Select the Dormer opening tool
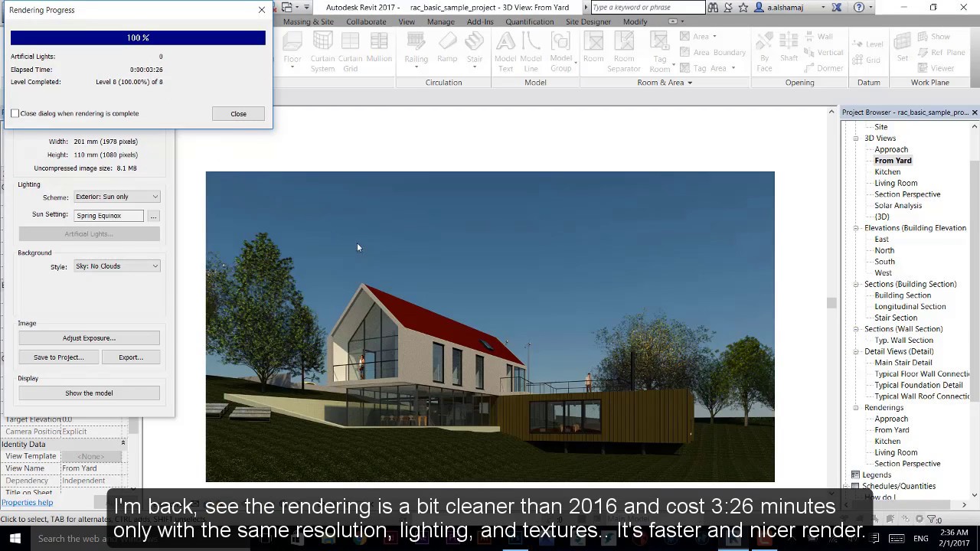 click(x=822, y=68)
